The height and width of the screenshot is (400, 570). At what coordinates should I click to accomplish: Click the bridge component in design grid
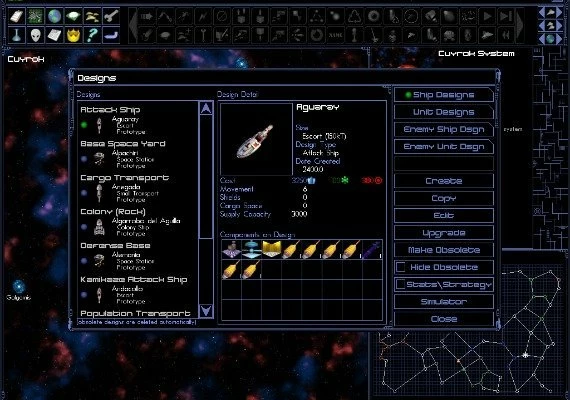[232, 249]
